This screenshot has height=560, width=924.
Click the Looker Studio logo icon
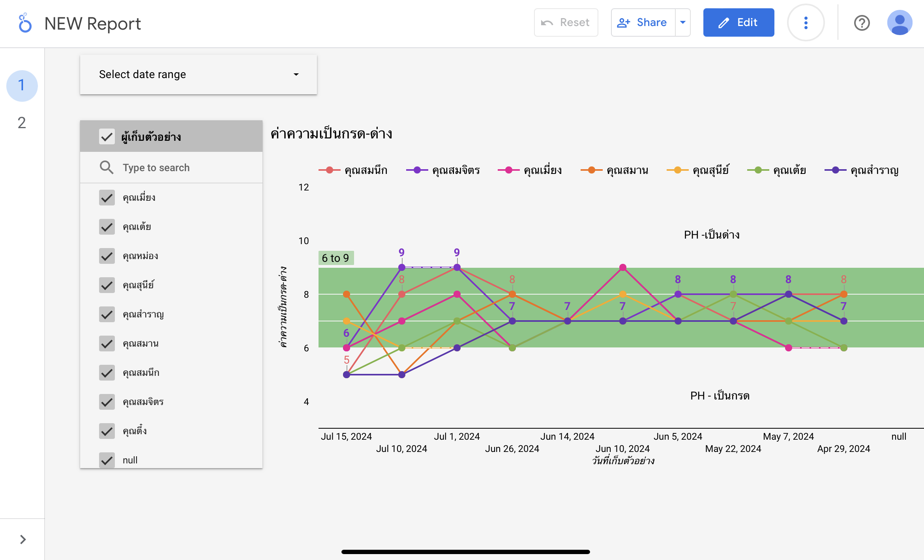25,23
